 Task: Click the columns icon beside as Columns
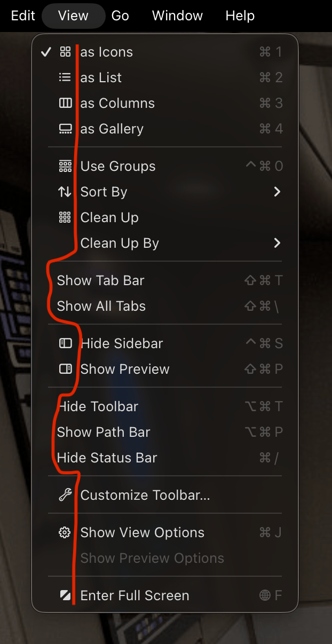pyautogui.click(x=65, y=103)
